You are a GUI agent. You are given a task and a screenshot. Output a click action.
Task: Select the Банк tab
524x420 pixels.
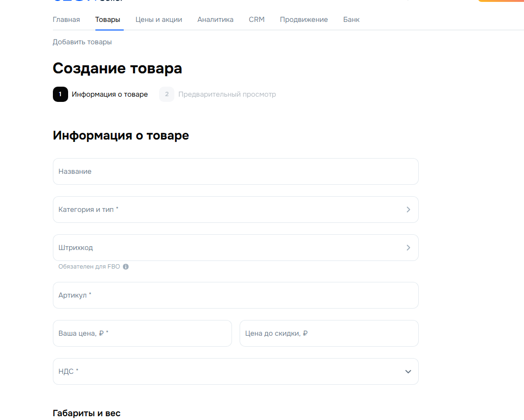[351, 20]
